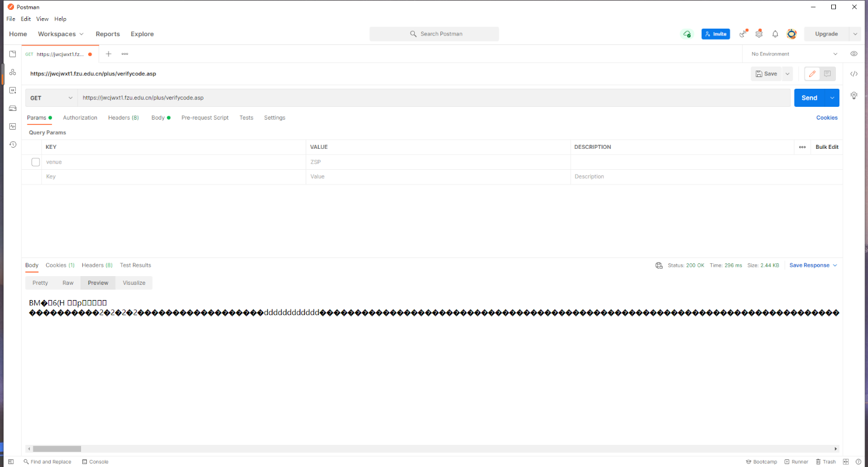Image resolution: width=868 pixels, height=467 pixels.
Task: Open the No Environment selector
Action: (794, 54)
